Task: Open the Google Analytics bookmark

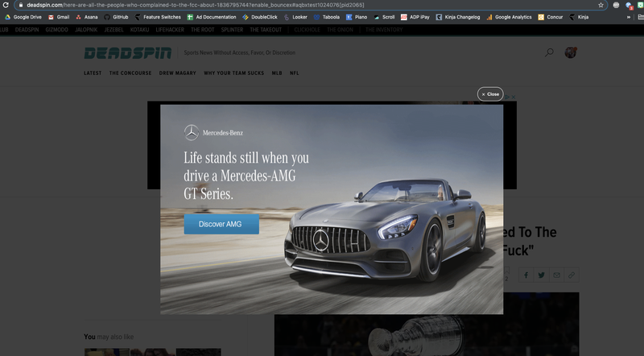Action: [509, 17]
